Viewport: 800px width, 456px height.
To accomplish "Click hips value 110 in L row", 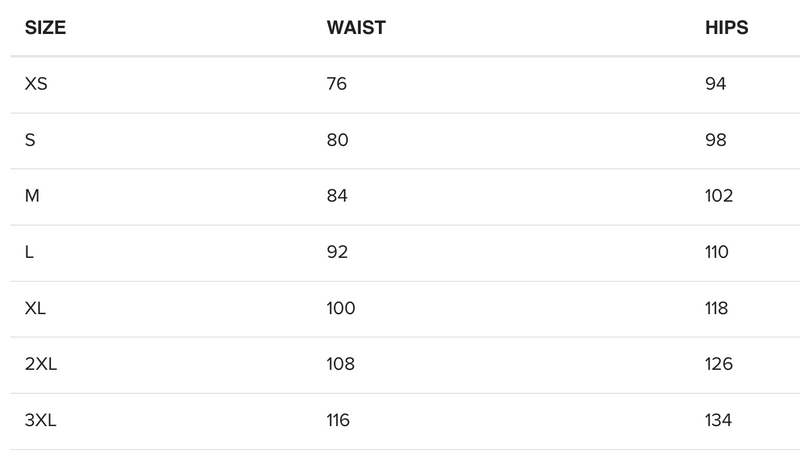I will pyautogui.click(x=717, y=252).
